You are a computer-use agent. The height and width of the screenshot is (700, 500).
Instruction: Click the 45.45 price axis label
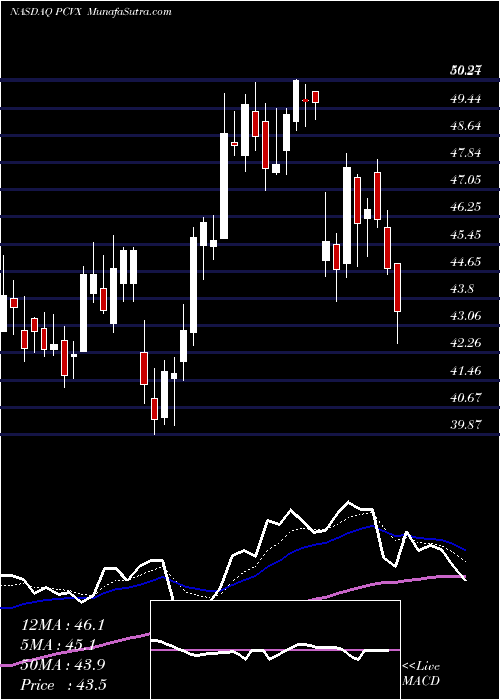tap(465, 234)
